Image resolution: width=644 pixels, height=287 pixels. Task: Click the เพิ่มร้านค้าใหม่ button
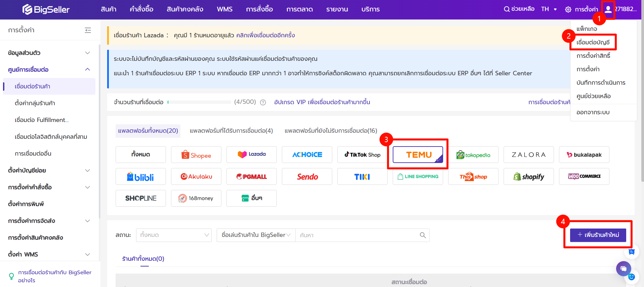tap(598, 235)
